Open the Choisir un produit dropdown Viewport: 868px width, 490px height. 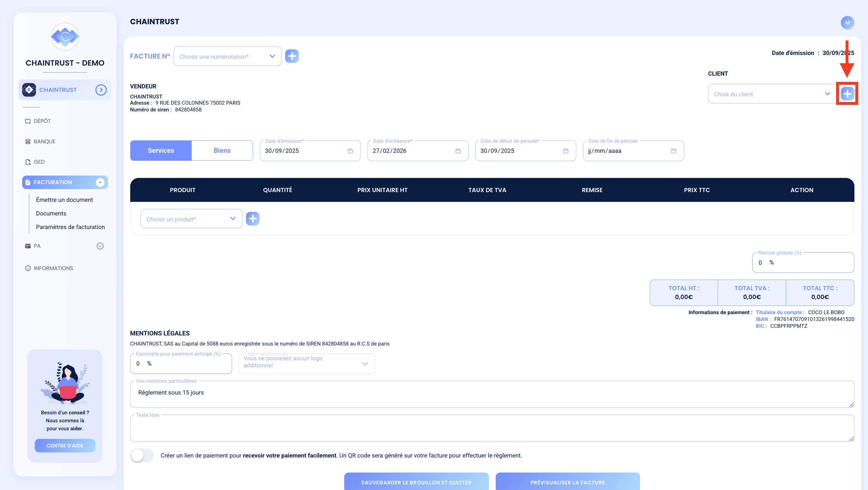(x=191, y=218)
